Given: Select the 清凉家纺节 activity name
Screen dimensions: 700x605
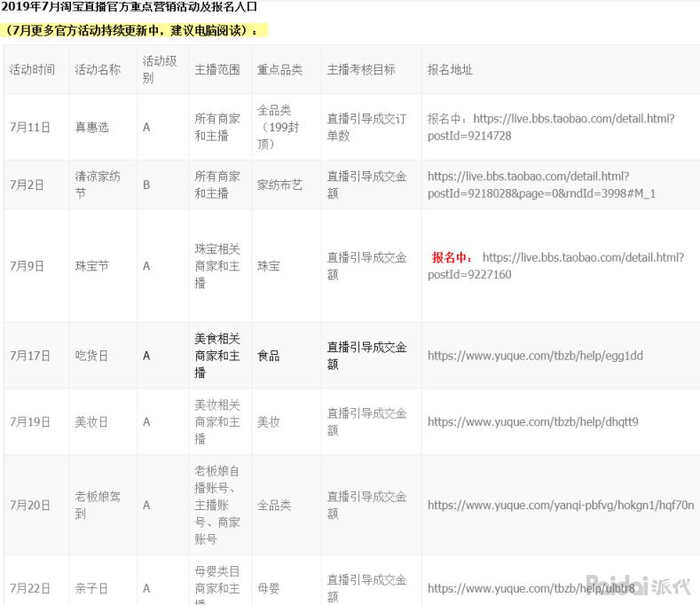Looking at the screenshot, I should [98, 185].
